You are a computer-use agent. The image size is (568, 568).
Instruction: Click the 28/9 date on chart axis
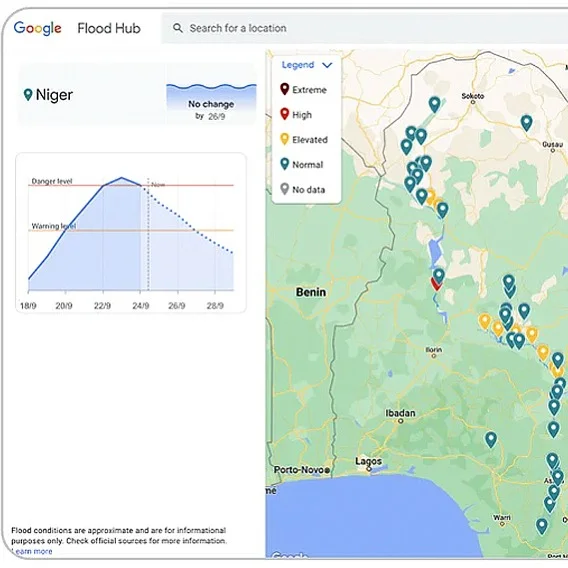coord(215,306)
